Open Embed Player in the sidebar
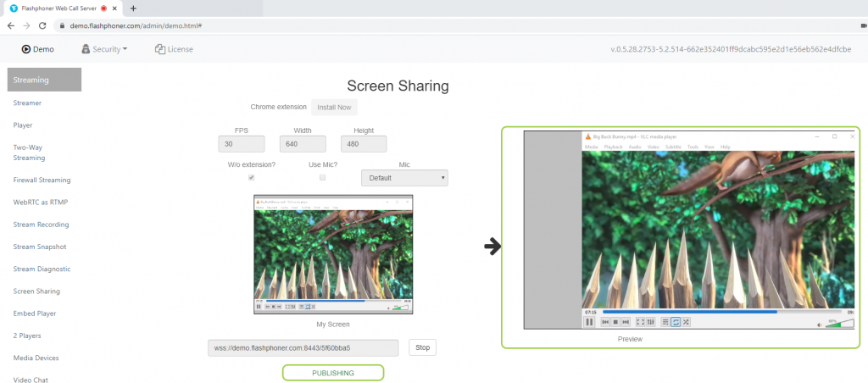 click(x=35, y=314)
